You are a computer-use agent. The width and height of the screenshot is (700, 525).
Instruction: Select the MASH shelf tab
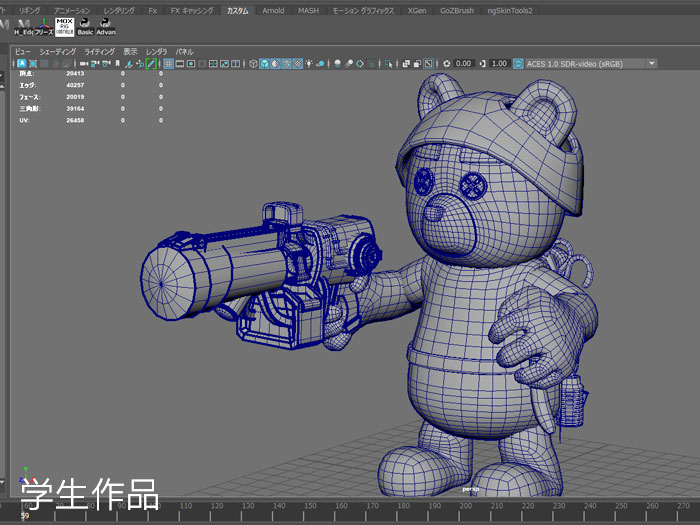pyautogui.click(x=308, y=10)
